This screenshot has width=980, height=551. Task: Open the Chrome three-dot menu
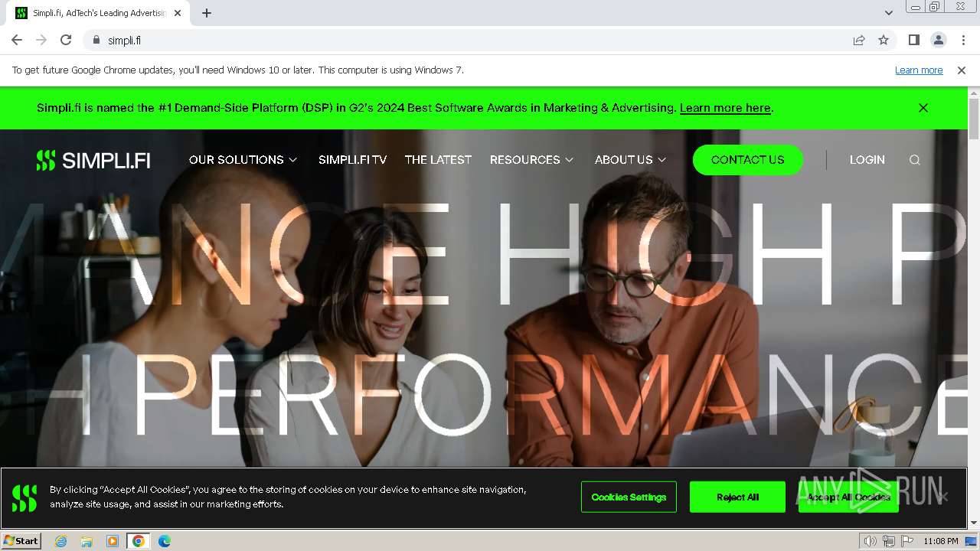pyautogui.click(x=963, y=41)
